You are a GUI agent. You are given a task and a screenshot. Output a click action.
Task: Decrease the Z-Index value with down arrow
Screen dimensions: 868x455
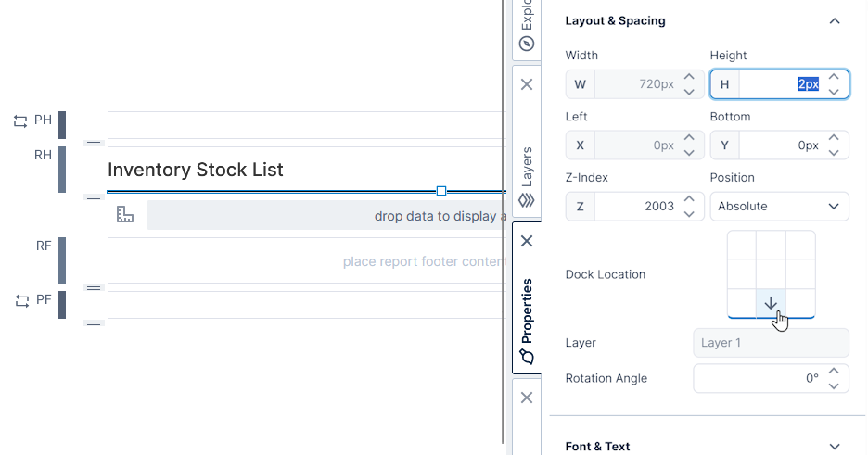tap(689, 213)
